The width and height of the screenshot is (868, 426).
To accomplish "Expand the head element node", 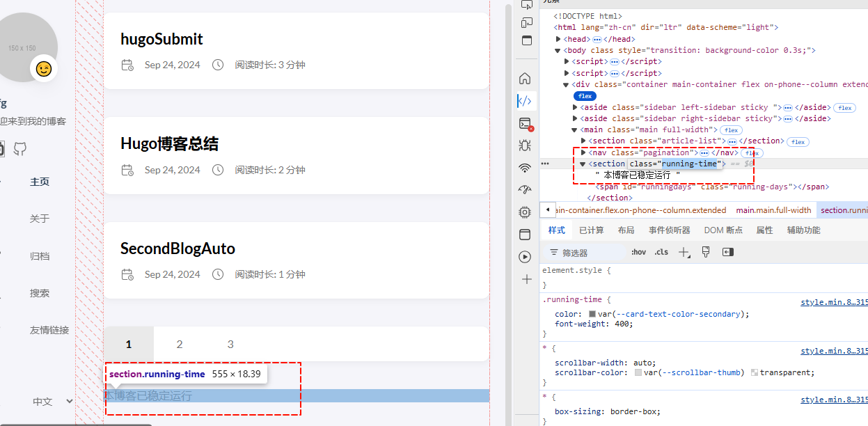I will point(558,39).
